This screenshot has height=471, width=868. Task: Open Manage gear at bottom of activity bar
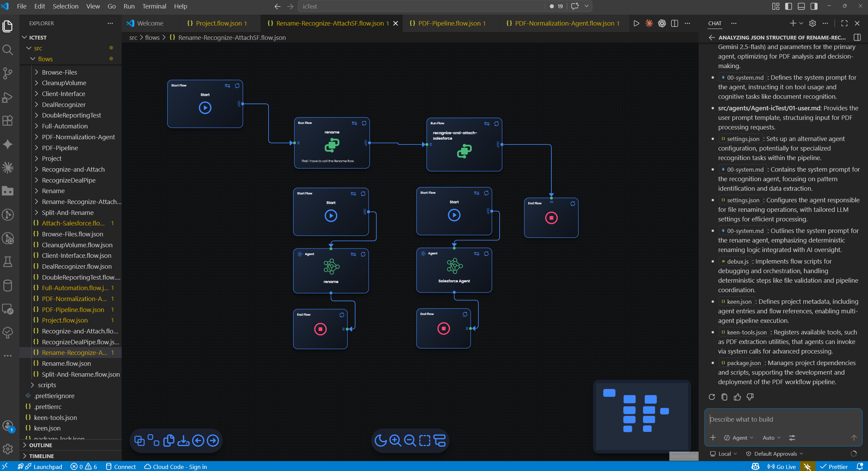click(x=7, y=449)
